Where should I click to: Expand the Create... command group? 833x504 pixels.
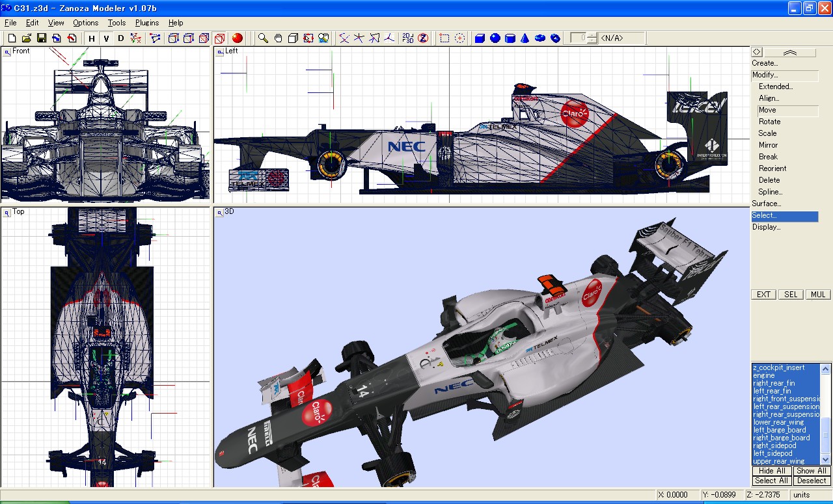click(x=765, y=63)
